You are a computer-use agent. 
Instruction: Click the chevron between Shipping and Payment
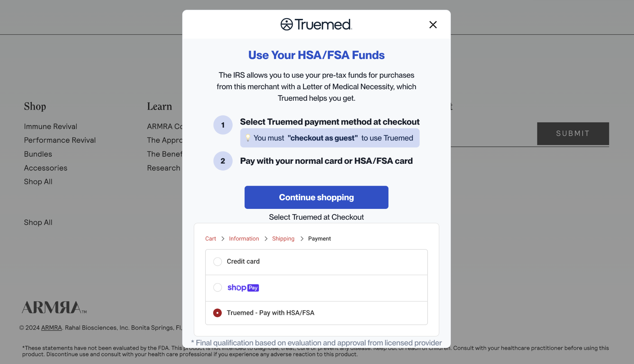point(302,239)
